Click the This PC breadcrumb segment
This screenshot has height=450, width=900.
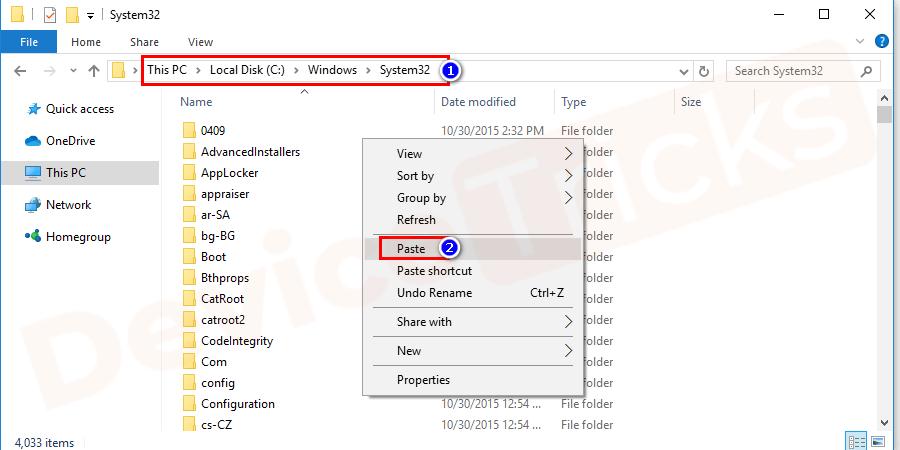[x=166, y=71]
